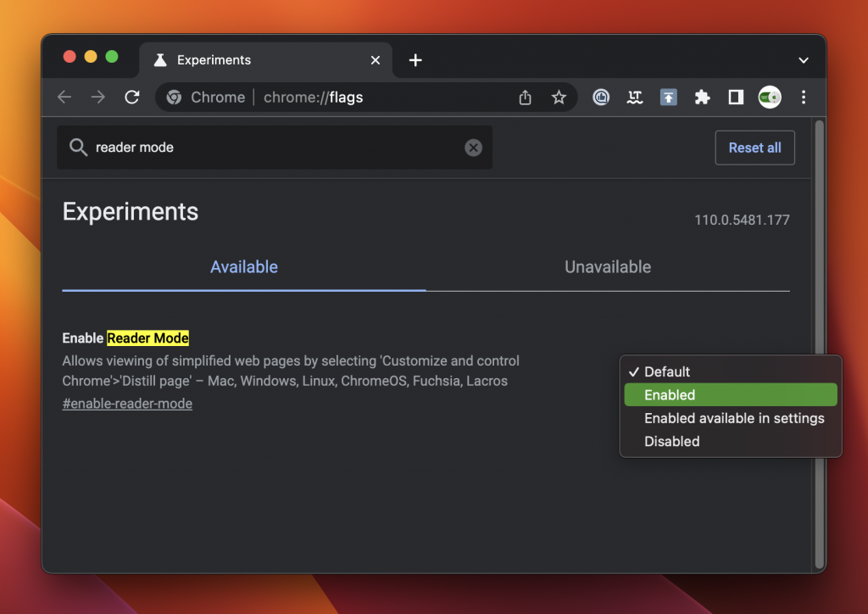Select the Experiments browser tab
868x614 pixels.
pos(265,60)
